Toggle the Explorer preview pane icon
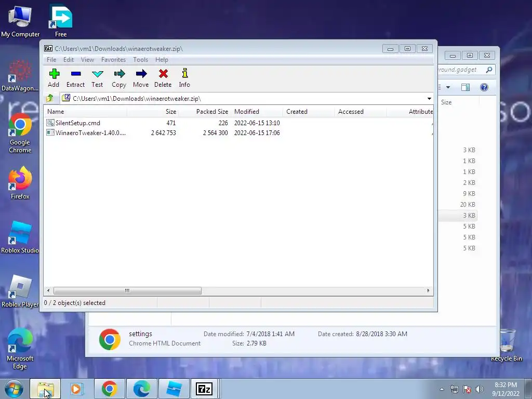Screen dimensions: 532x399 [465, 87]
